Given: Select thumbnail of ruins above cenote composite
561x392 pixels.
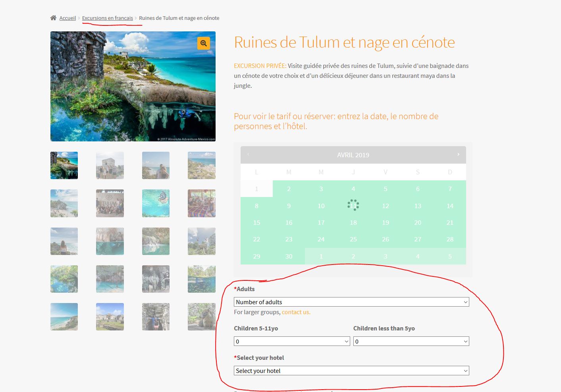Looking at the screenshot, I should click(64, 165).
